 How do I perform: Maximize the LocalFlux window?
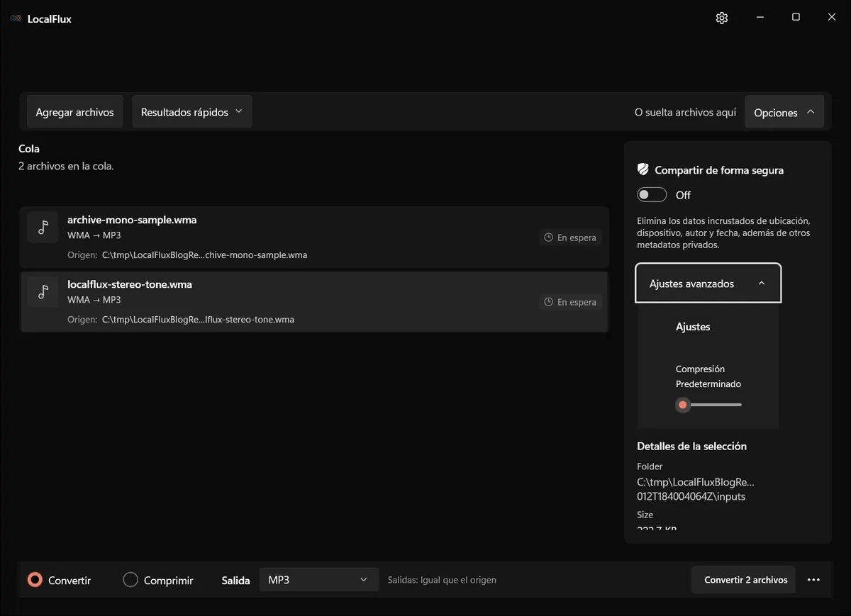(x=796, y=18)
